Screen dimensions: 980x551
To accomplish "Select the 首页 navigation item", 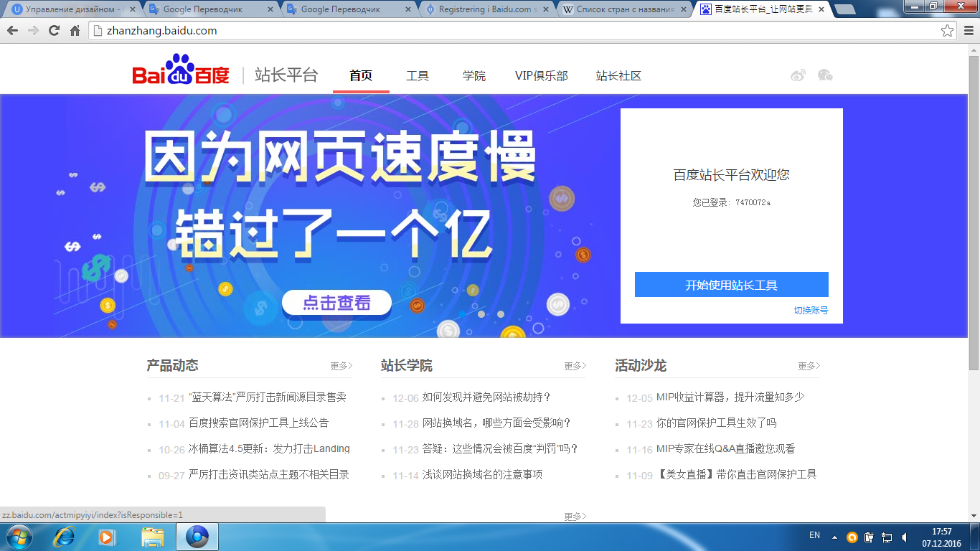I will [x=361, y=75].
